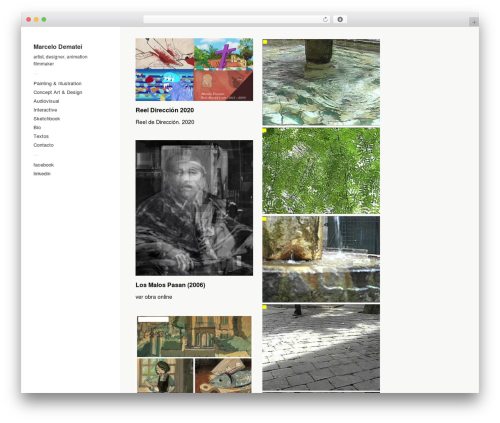Click the 'artist, designer, animation filmmaker' tagline
The image size is (500, 423).
pos(60,60)
